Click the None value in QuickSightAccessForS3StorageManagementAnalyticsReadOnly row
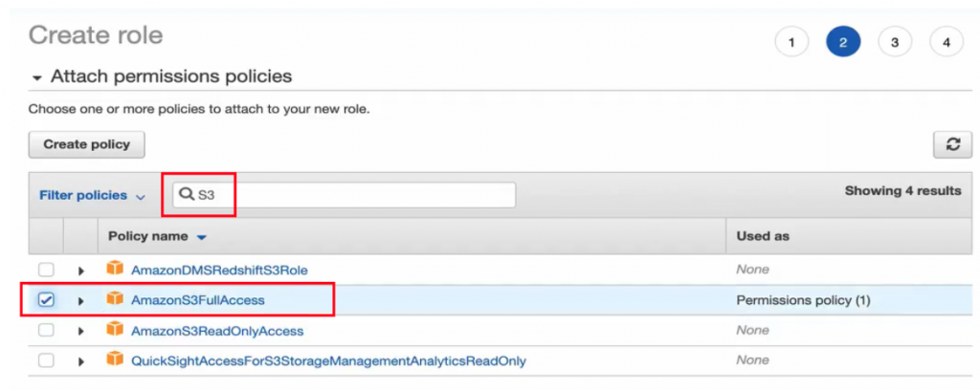The image size is (980, 390). point(752,359)
